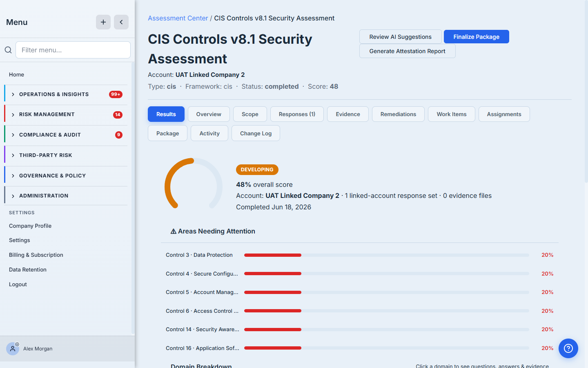Switch to the Results tab
The height and width of the screenshot is (368, 588).
pyautogui.click(x=166, y=114)
